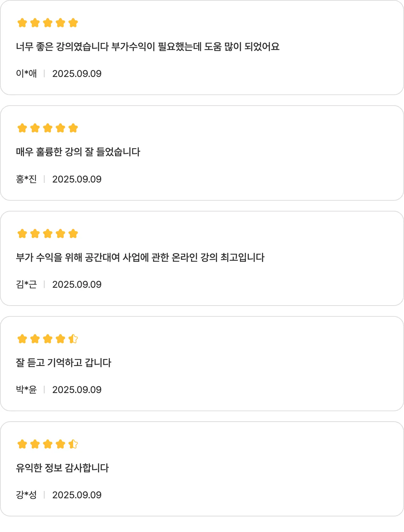Click the review about 공간대여 사업 강의

(140, 257)
